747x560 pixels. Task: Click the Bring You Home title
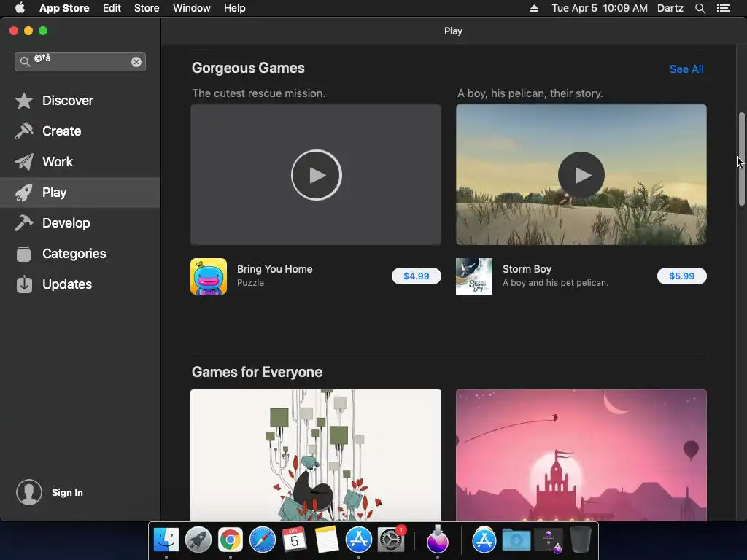(275, 269)
